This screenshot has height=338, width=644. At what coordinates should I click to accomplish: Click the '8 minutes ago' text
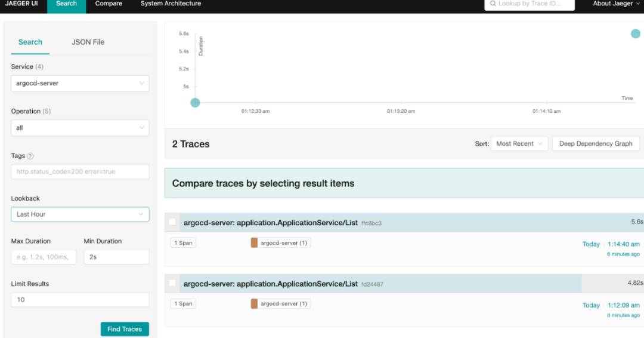(x=624, y=315)
